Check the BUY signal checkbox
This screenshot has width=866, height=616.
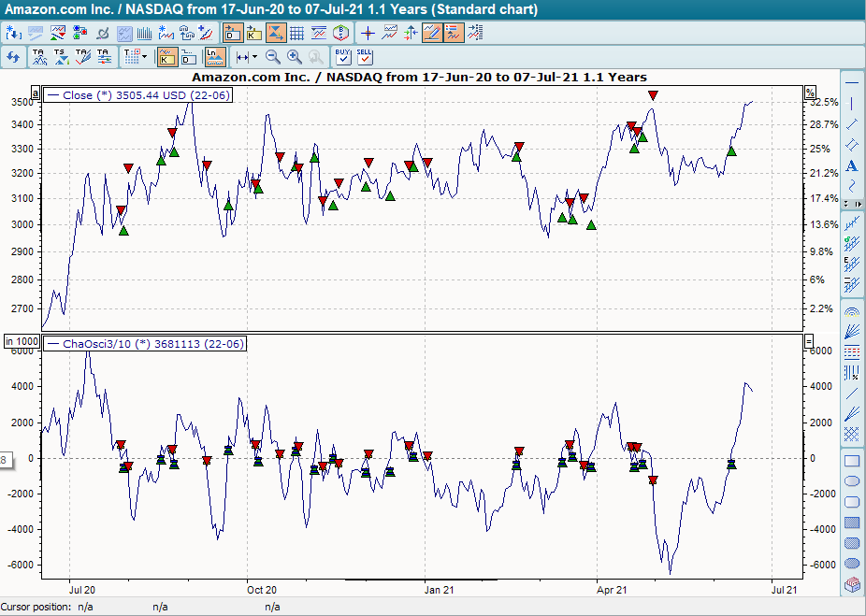(342, 57)
